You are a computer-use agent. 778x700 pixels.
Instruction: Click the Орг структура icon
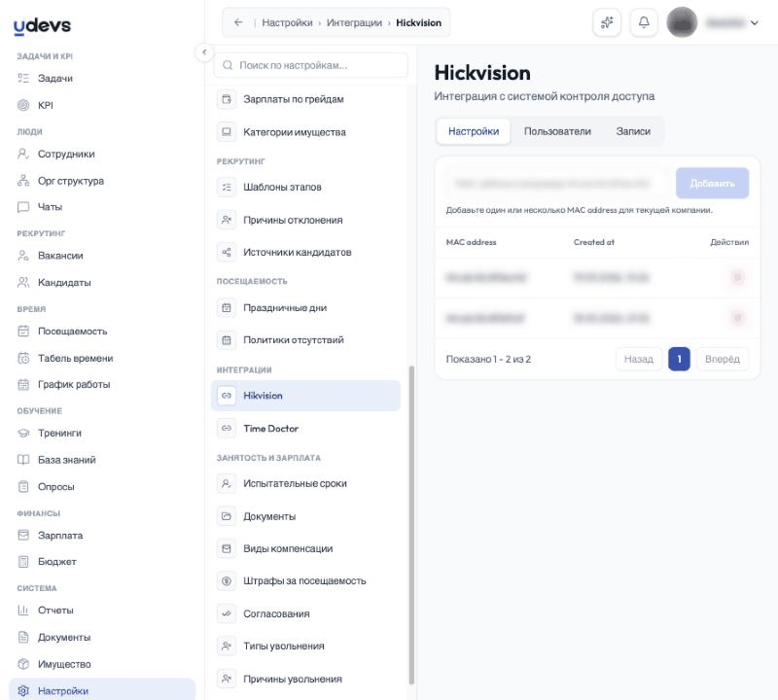pyautogui.click(x=23, y=181)
